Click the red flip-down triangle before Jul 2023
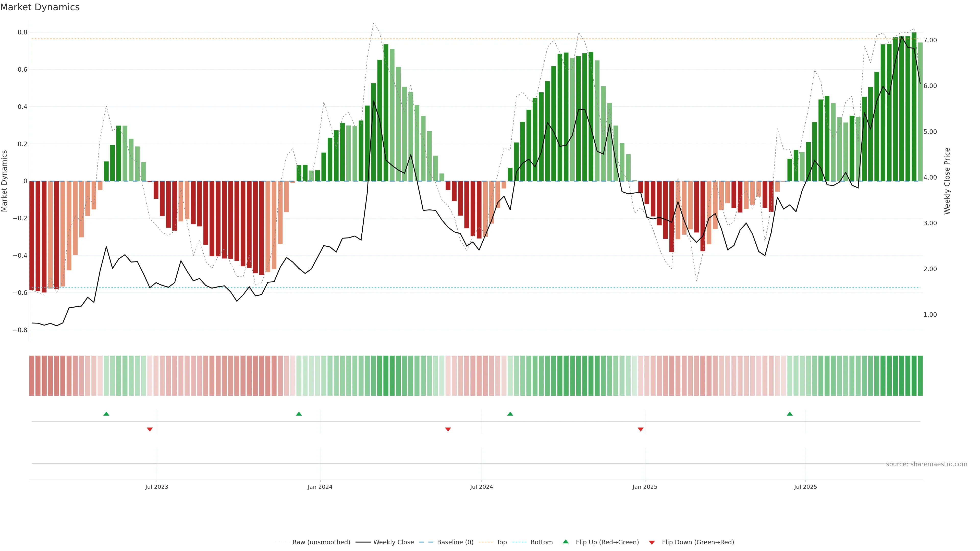 150,429
